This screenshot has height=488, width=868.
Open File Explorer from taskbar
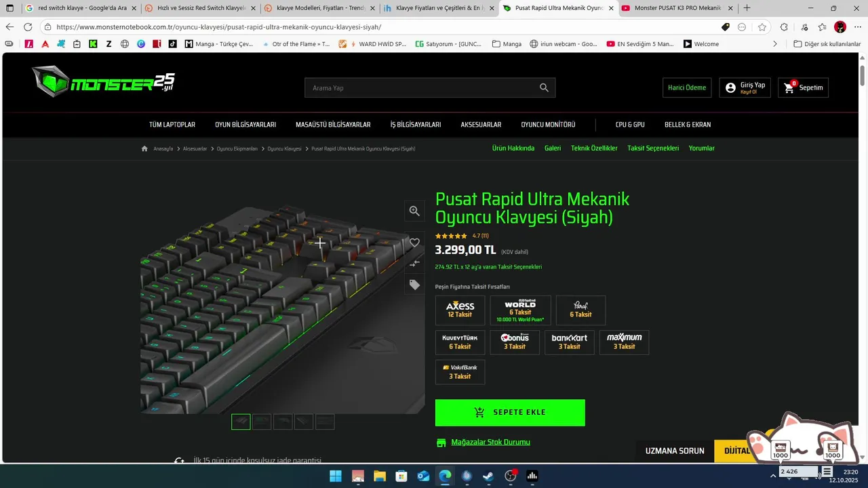click(x=380, y=476)
